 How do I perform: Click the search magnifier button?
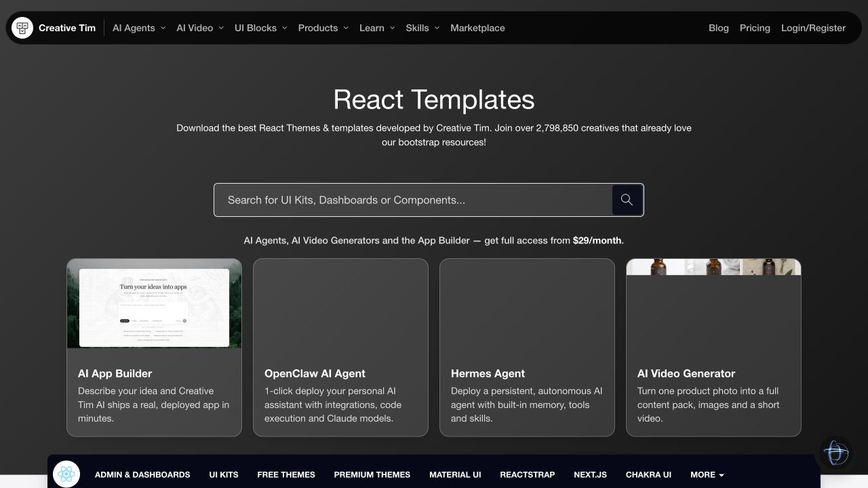(x=627, y=200)
